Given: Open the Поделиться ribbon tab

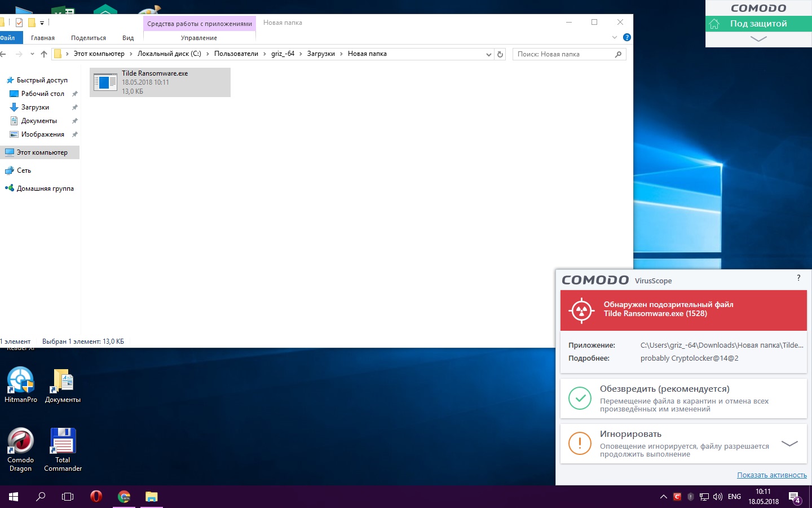Looking at the screenshot, I should (x=89, y=38).
